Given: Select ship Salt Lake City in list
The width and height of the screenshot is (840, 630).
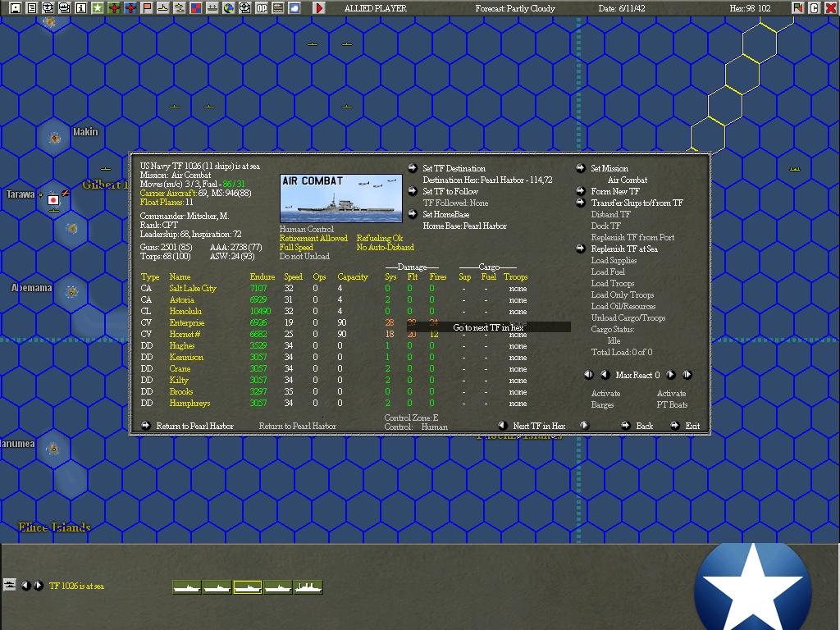Looking at the screenshot, I should [192, 288].
